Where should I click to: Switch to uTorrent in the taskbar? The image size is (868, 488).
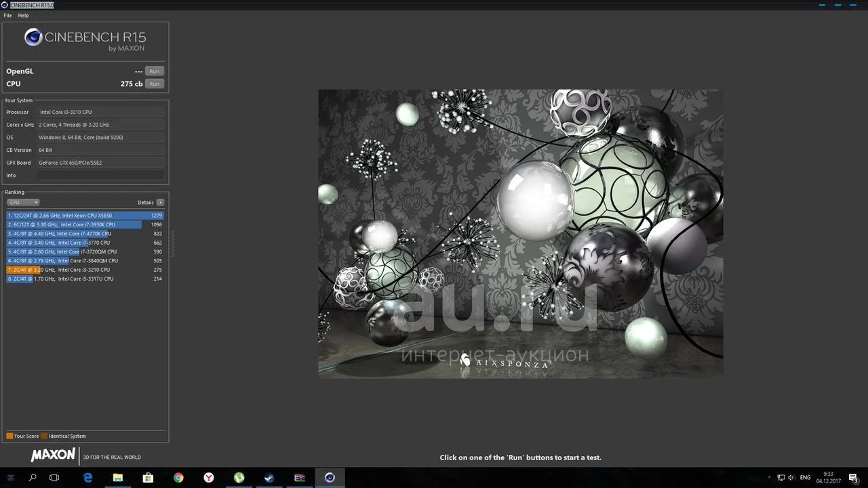click(x=239, y=478)
